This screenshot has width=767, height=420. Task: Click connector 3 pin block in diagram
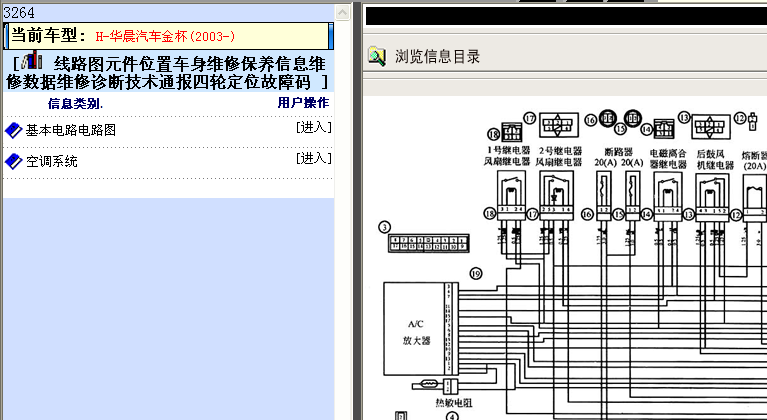pos(429,243)
